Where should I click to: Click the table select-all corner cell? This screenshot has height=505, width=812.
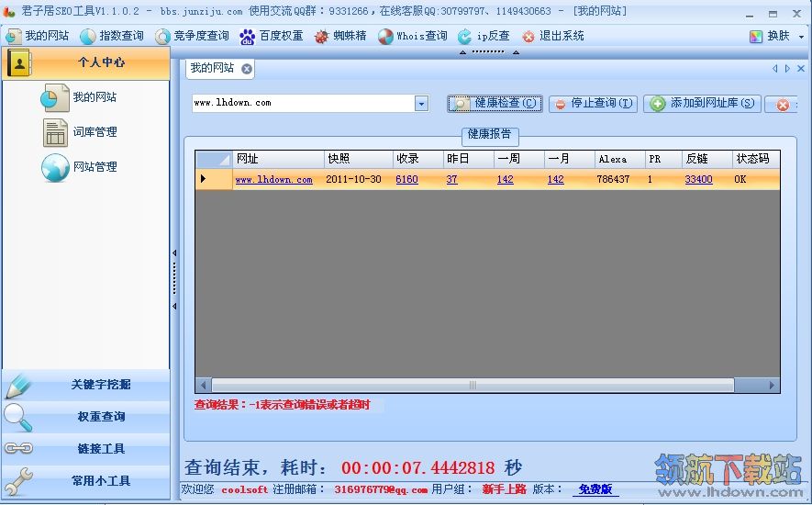click(214, 159)
